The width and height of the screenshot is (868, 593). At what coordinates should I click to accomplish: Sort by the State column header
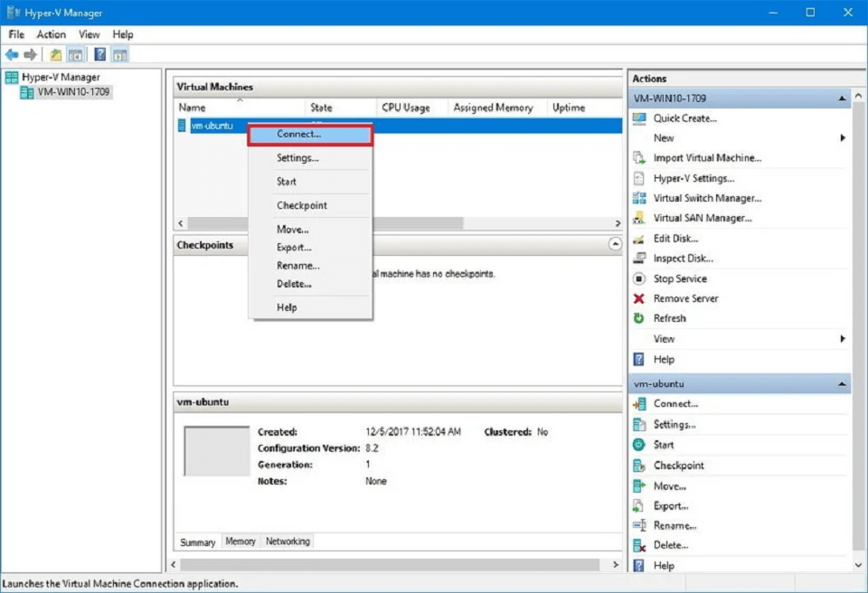(341, 108)
